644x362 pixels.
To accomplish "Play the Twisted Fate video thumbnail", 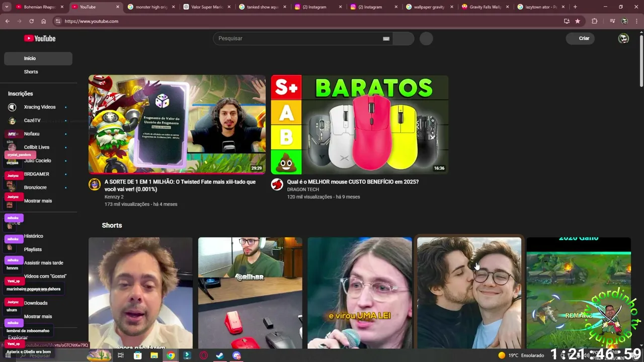I will point(177,125).
